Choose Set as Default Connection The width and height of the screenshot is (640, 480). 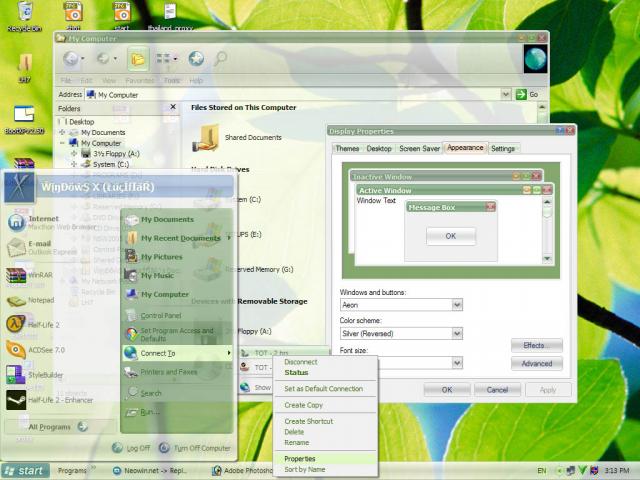(x=325, y=389)
